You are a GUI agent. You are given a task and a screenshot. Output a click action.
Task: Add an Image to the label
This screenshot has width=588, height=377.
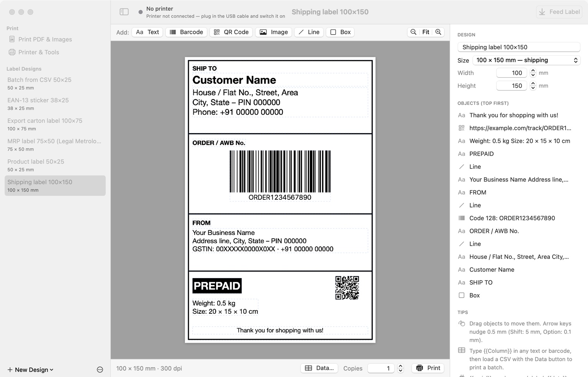coord(274,32)
